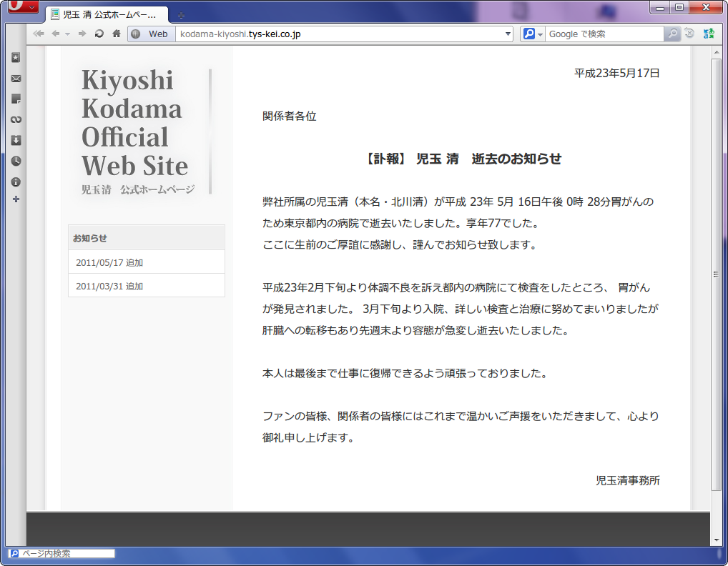Click the Kiyoshi Kodama Official Web Site logo

(x=138, y=131)
